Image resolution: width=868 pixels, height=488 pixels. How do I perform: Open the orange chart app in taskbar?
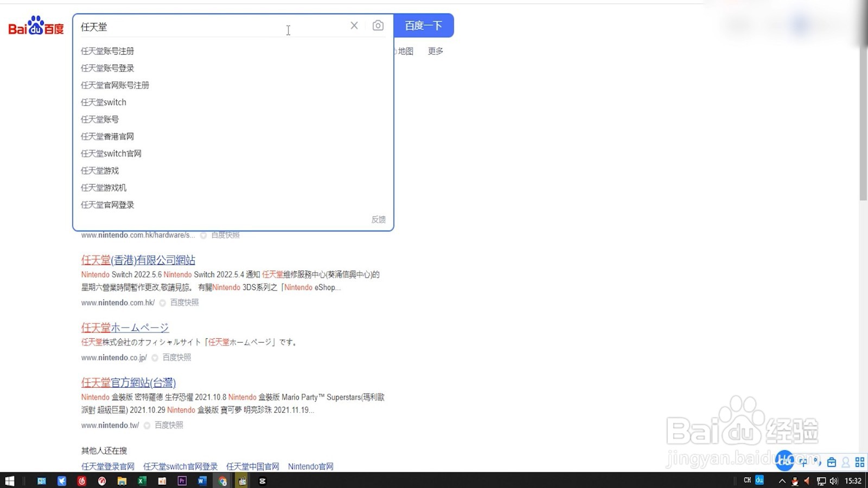coord(162,480)
